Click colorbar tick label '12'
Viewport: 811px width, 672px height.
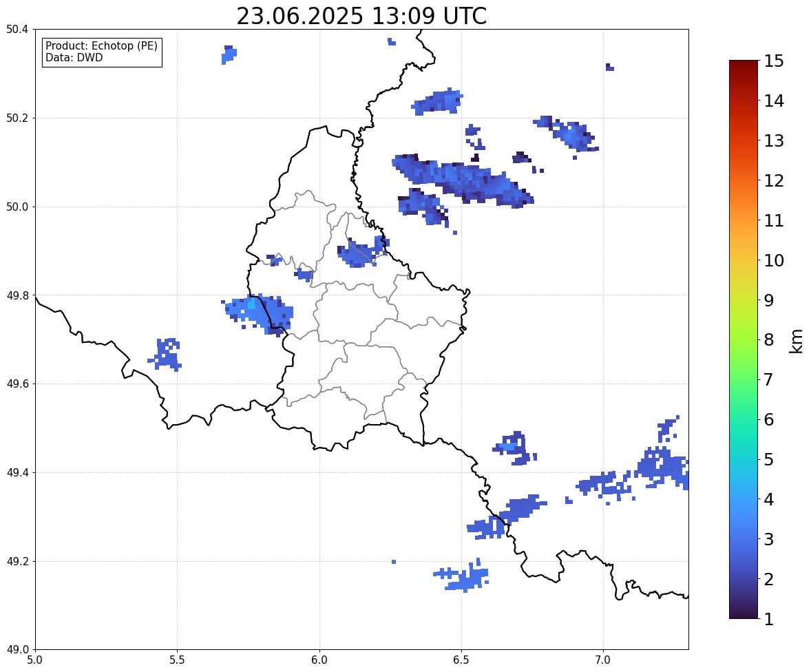point(775,180)
